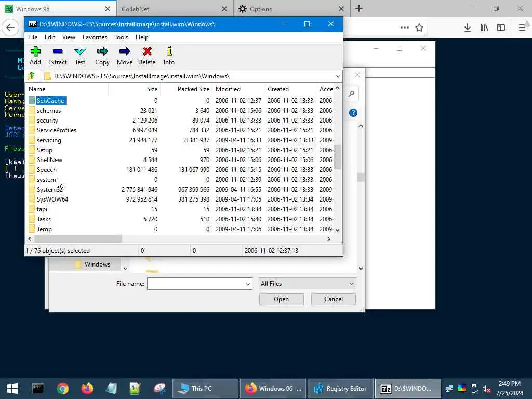Expand the File name combo box dropdown
Viewport: 532px width, 399px height.
[248, 284]
